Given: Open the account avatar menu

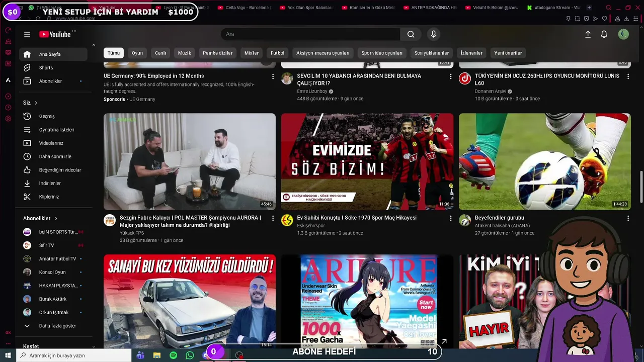Looking at the screenshot, I should click(x=623, y=34).
